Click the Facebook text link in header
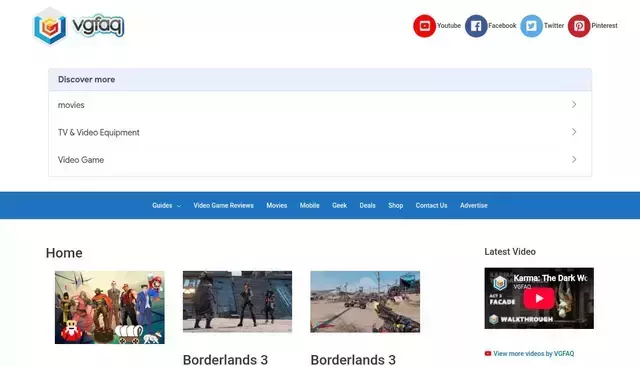 coord(502,26)
